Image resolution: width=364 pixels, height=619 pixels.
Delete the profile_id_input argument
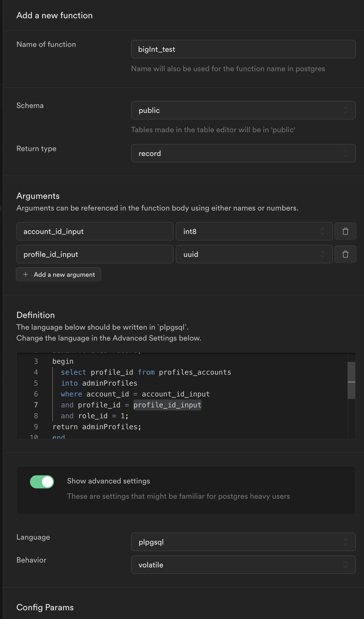click(345, 254)
